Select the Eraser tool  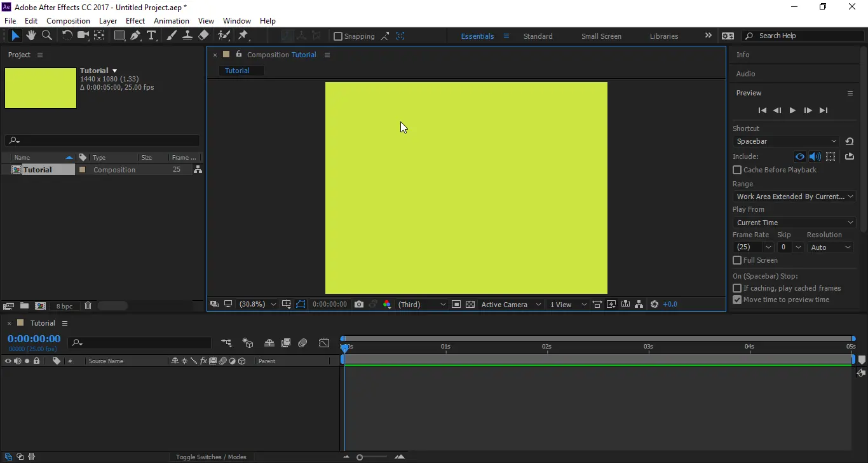[x=203, y=36]
